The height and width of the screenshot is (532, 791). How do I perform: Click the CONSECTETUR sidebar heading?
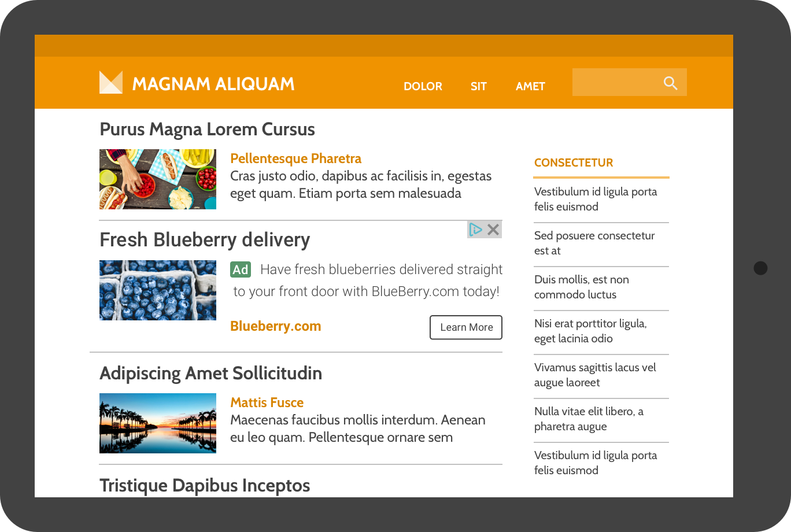574,162
